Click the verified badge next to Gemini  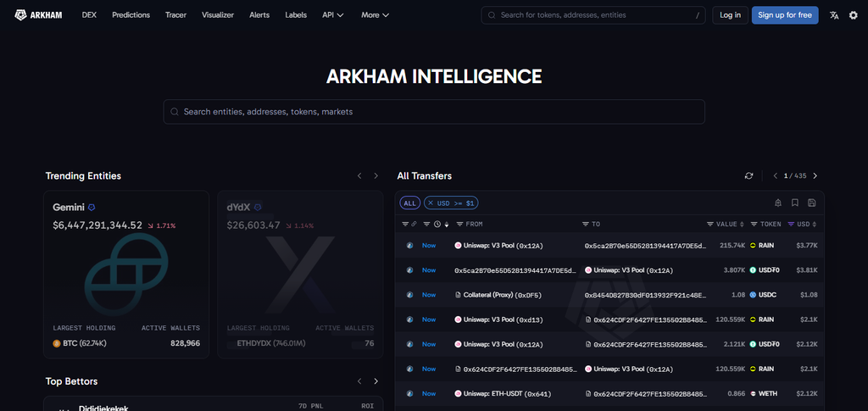click(x=92, y=208)
